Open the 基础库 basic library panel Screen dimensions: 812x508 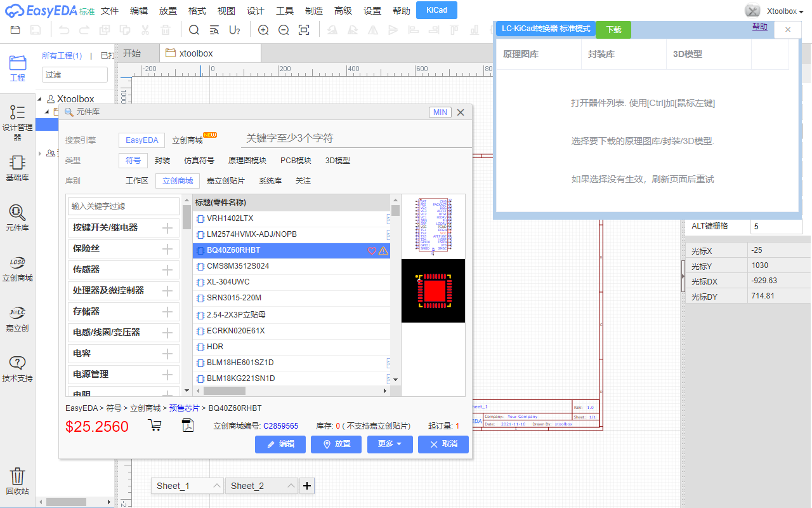18,168
